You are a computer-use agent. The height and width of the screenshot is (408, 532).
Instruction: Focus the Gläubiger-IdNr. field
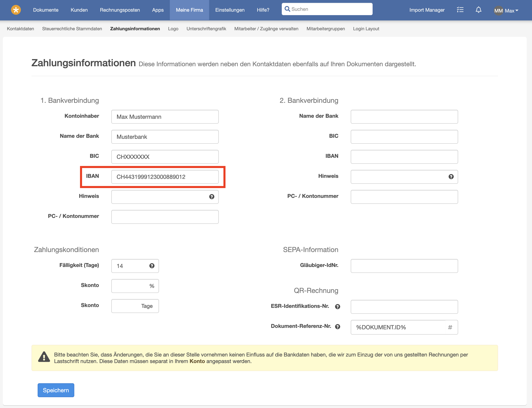tap(404, 266)
